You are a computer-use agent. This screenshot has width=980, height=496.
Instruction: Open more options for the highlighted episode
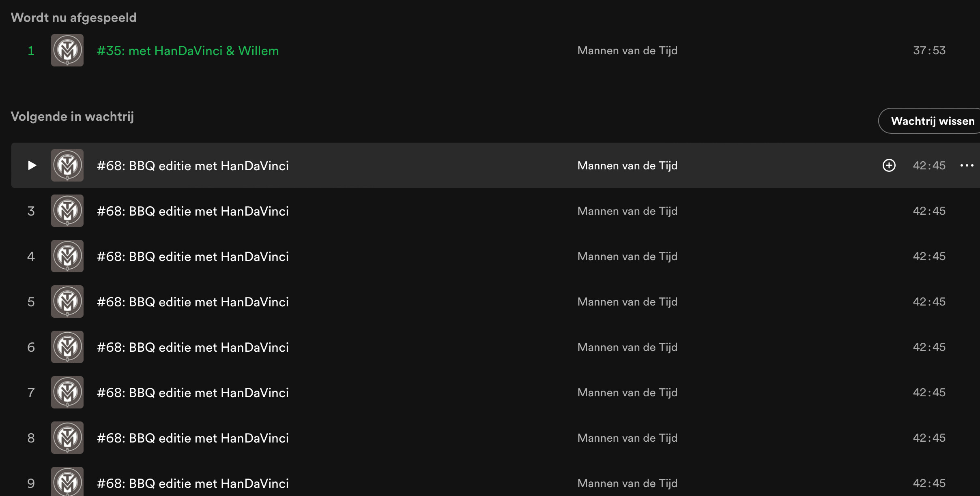(967, 165)
